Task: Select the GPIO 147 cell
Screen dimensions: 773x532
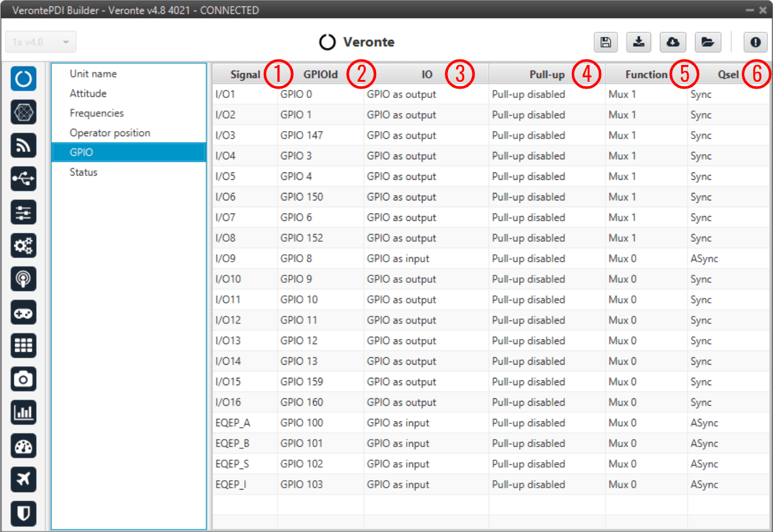Action: (x=321, y=135)
